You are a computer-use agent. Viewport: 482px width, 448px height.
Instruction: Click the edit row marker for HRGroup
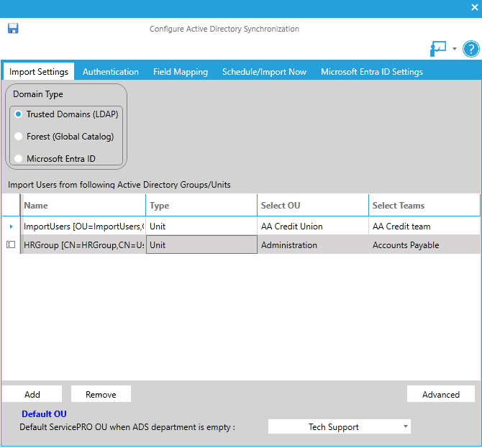[11, 245]
